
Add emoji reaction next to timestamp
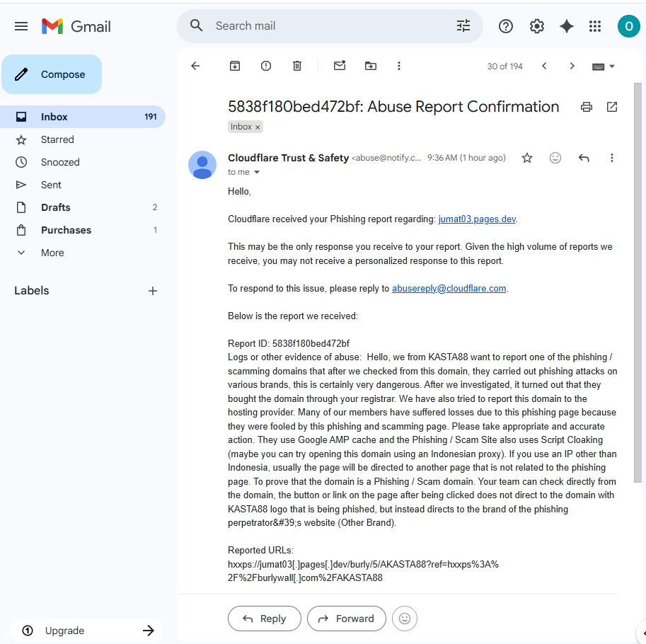(x=555, y=158)
